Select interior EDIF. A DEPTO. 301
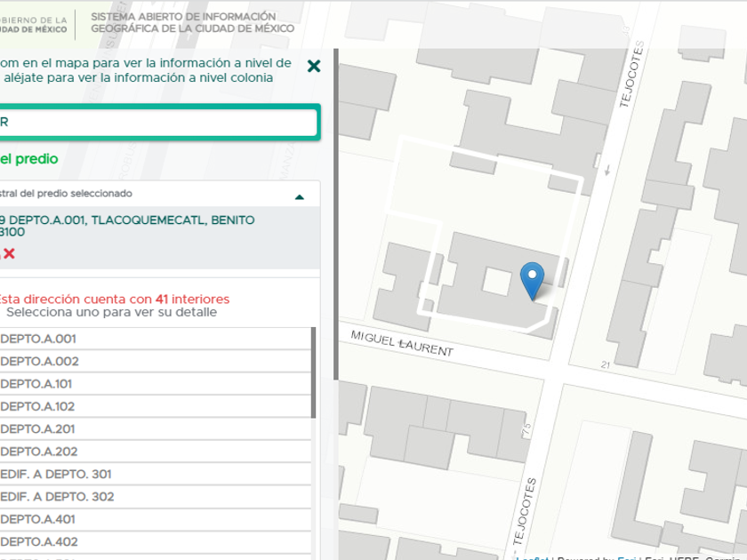 (156, 474)
